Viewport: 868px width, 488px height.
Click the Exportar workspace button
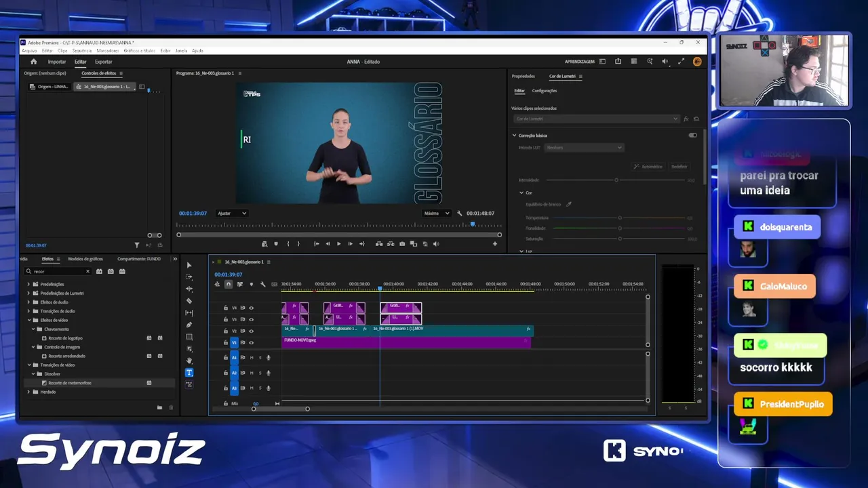pos(103,62)
